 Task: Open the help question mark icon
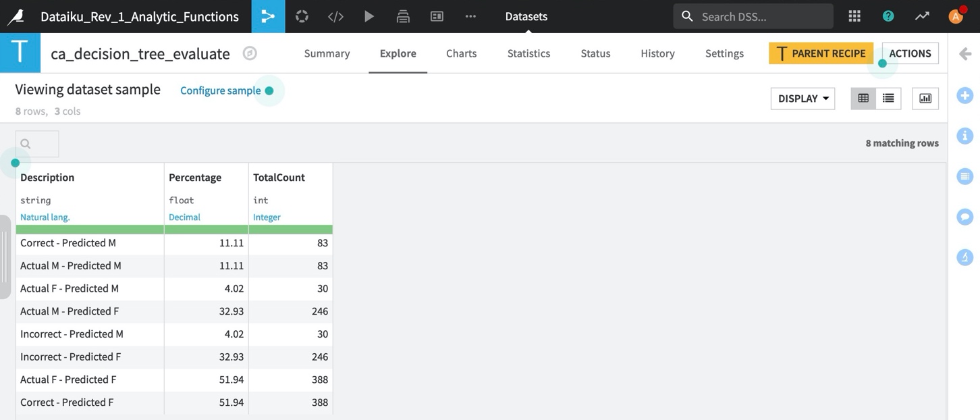(x=888, y=16)
